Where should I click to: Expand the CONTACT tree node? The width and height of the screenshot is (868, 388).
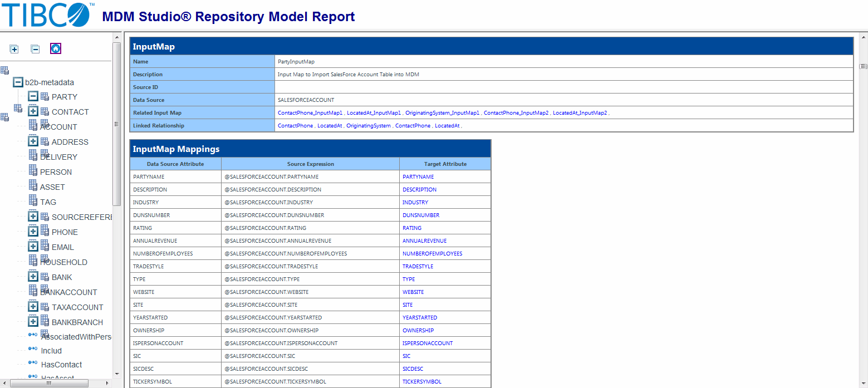coord(33,111)
